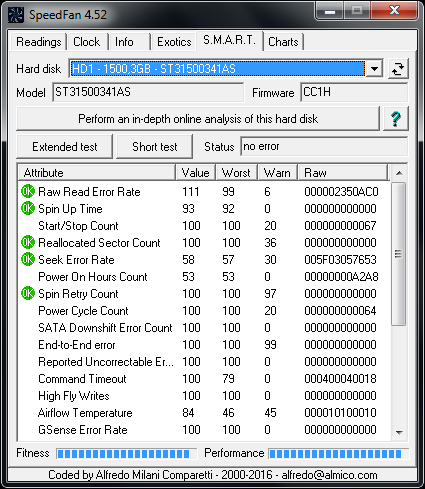Click raw value 000000000064
425x489 pixels.
point(340,311)
